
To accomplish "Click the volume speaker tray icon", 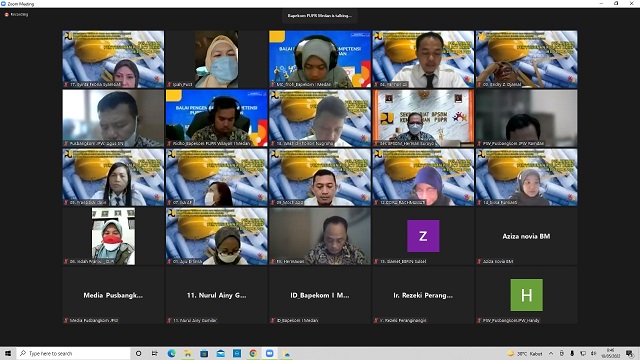I will point(593,353).
